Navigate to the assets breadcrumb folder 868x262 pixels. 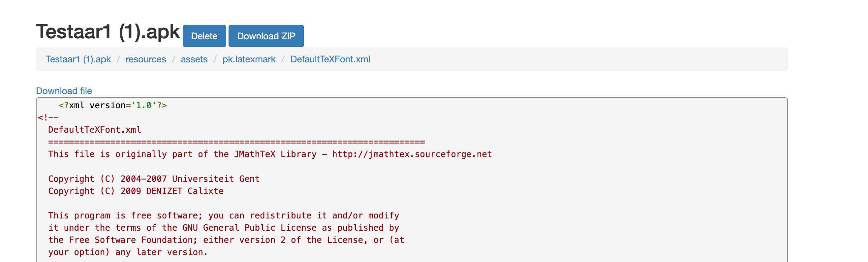click(194, 59)
